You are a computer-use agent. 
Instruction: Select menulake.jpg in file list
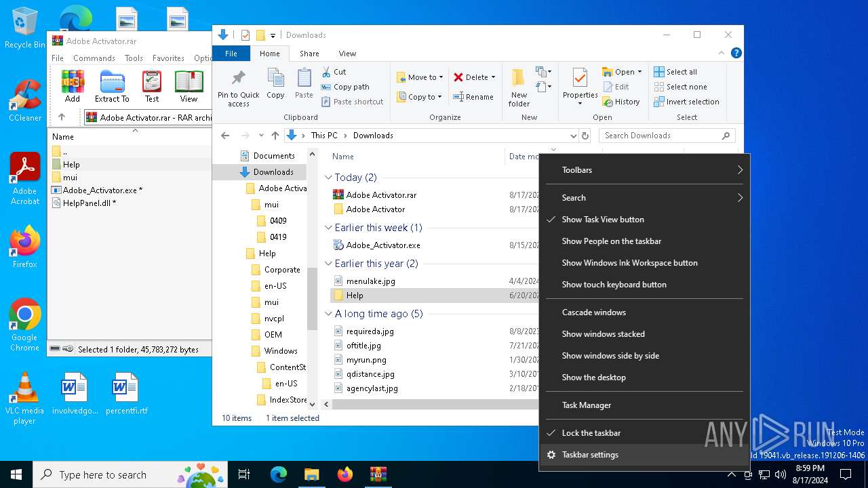point(370,281)
